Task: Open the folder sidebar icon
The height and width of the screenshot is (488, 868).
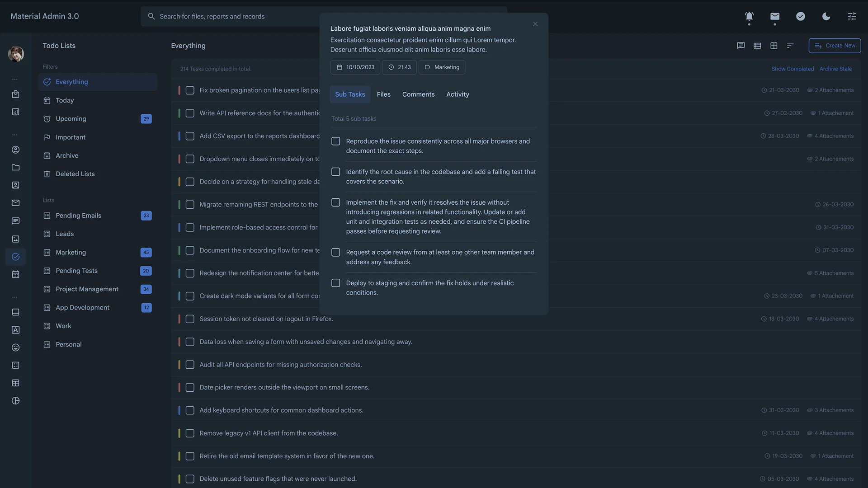Action: [x=15, y=167]
